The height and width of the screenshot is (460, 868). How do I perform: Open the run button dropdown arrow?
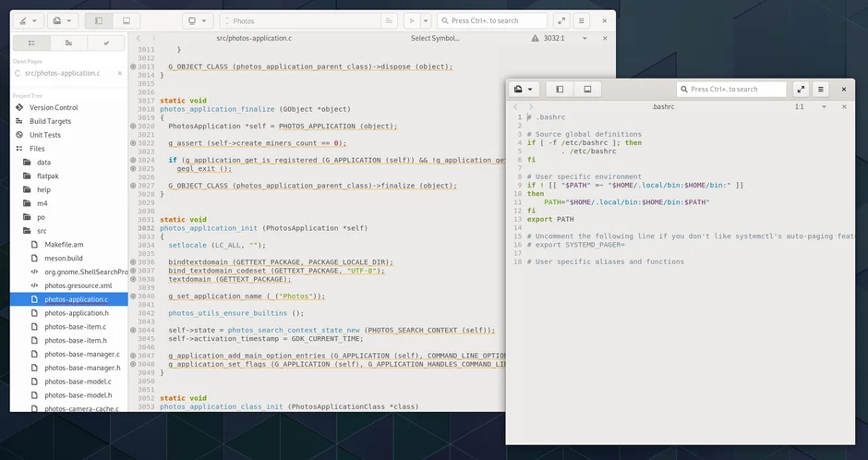tap(425, 20)
